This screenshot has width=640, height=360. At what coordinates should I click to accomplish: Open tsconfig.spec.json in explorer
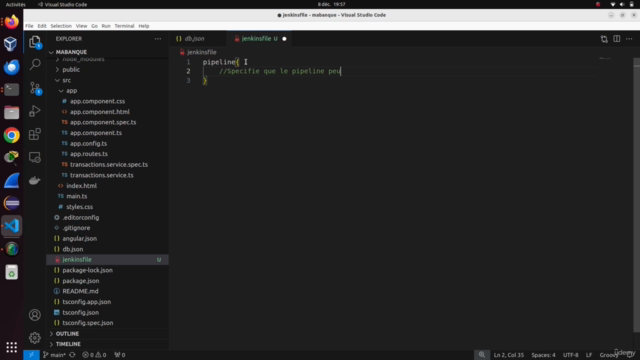(x=87, y=323)
